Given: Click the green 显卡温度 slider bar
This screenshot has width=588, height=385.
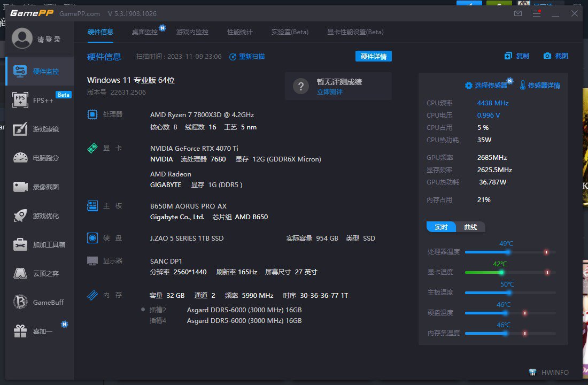Looking at the screenshot, I should (x=510, y=272).
